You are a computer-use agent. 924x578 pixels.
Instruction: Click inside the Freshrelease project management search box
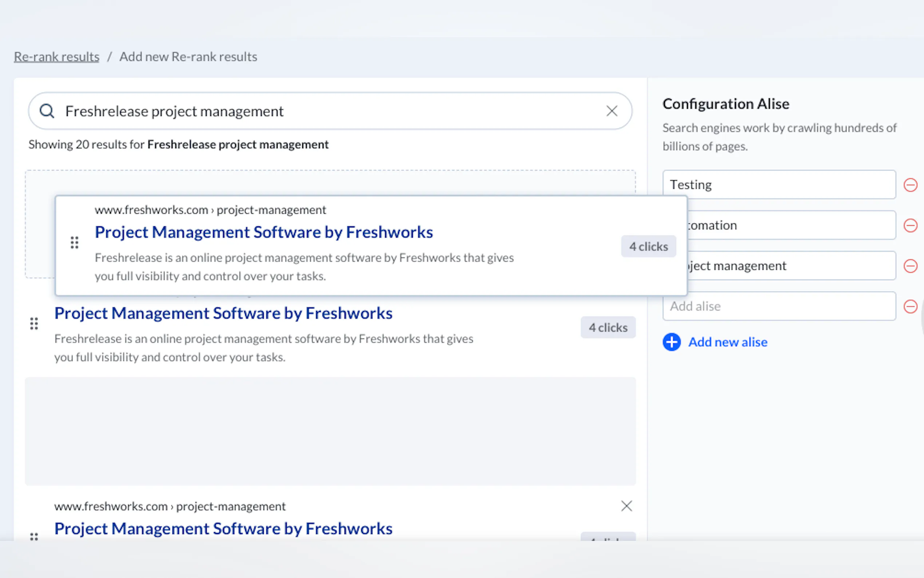click(x=325, y=111)
